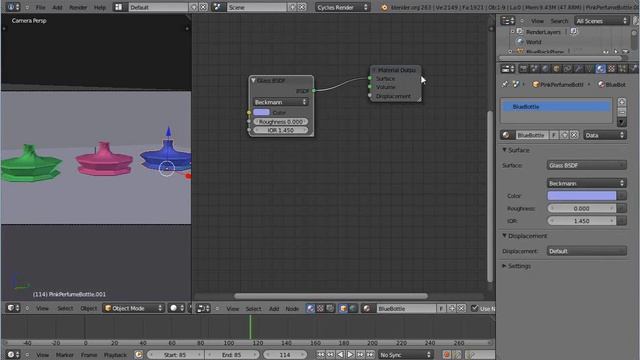The height and width of the screenshot is (360, 640).
Task: Select BlueBottle material slot in list
Action: click(x=556, y=107)
